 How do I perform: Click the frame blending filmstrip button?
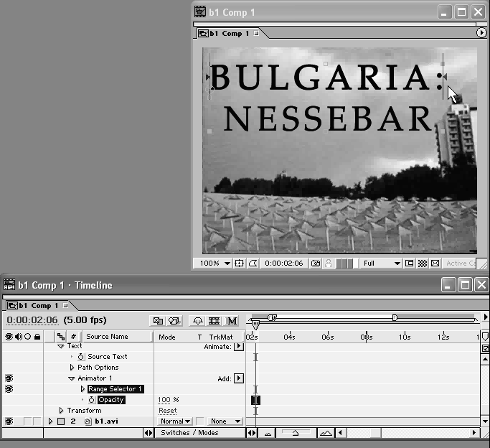214,320
